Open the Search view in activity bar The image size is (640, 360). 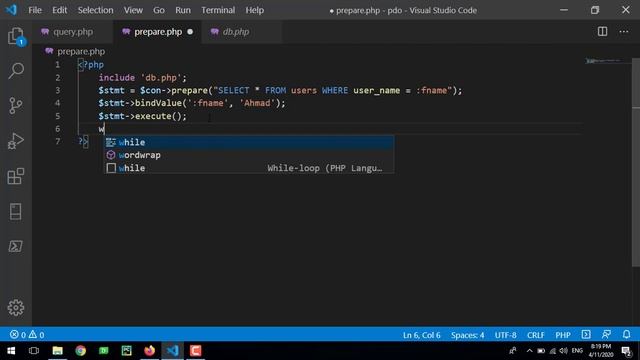[16, 71]
